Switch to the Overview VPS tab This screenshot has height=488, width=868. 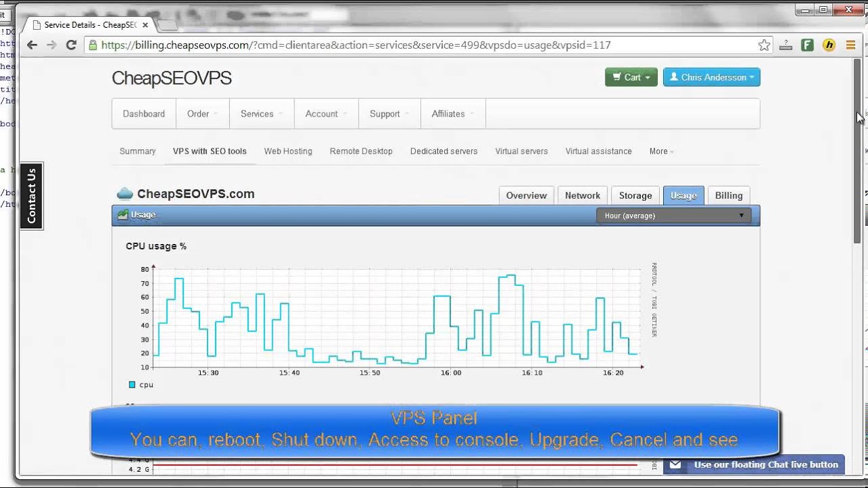pyautogui.click(x=526, y=195)
